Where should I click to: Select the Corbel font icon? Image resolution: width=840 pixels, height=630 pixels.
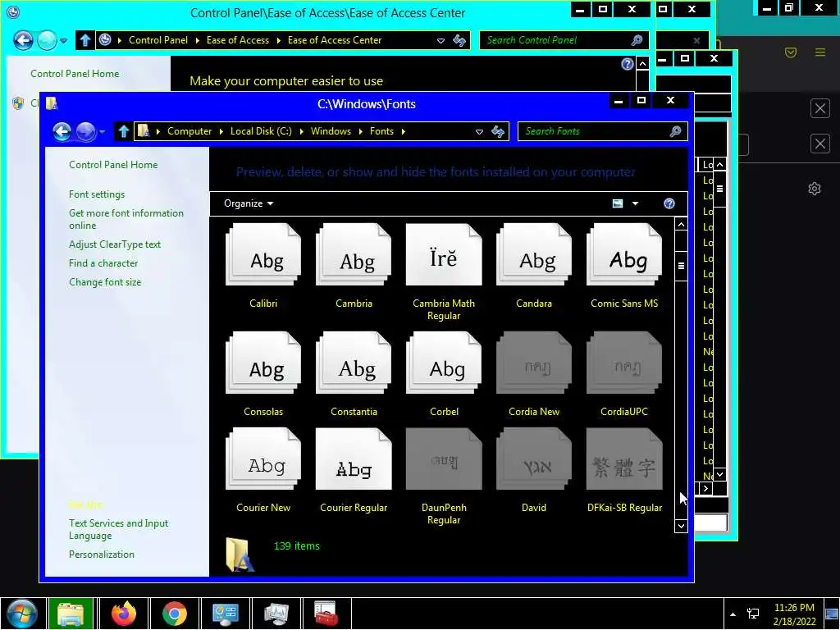point(444,363)
